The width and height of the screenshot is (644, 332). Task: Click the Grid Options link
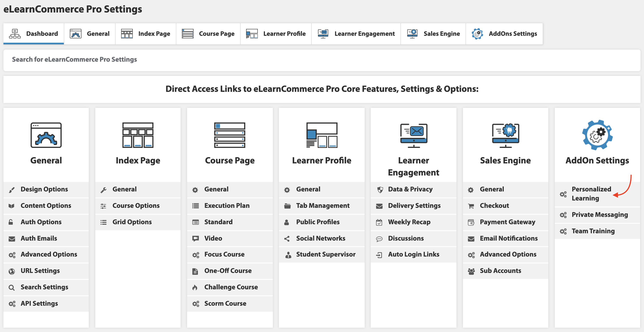(x=132, y=222)
